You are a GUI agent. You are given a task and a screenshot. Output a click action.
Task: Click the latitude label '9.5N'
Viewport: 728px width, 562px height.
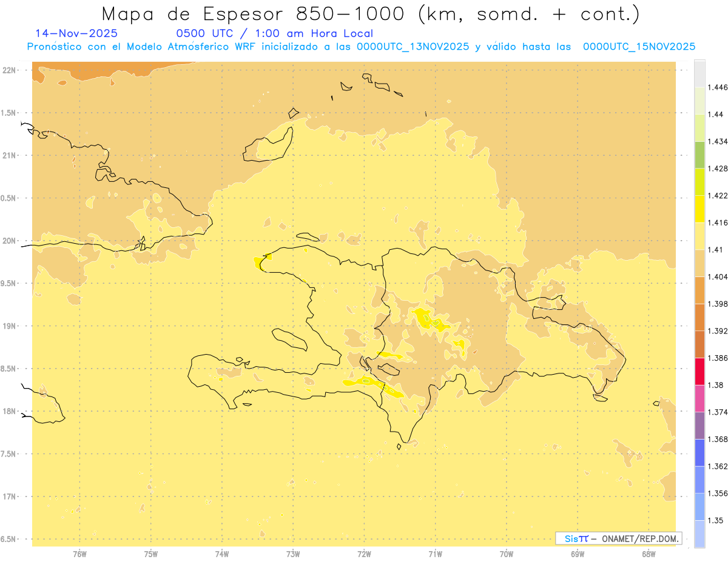pos(9,284)
